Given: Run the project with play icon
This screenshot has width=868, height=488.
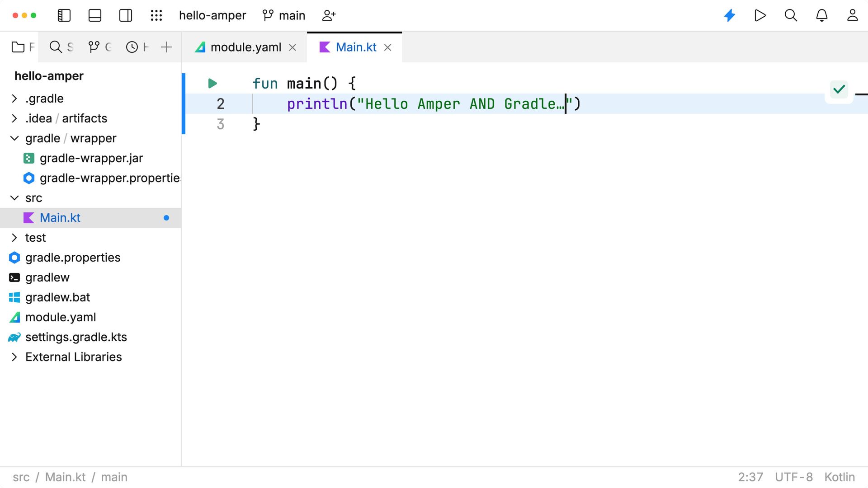Looking at the screenshot, I should pyautogui.click(x=760, y=15).
